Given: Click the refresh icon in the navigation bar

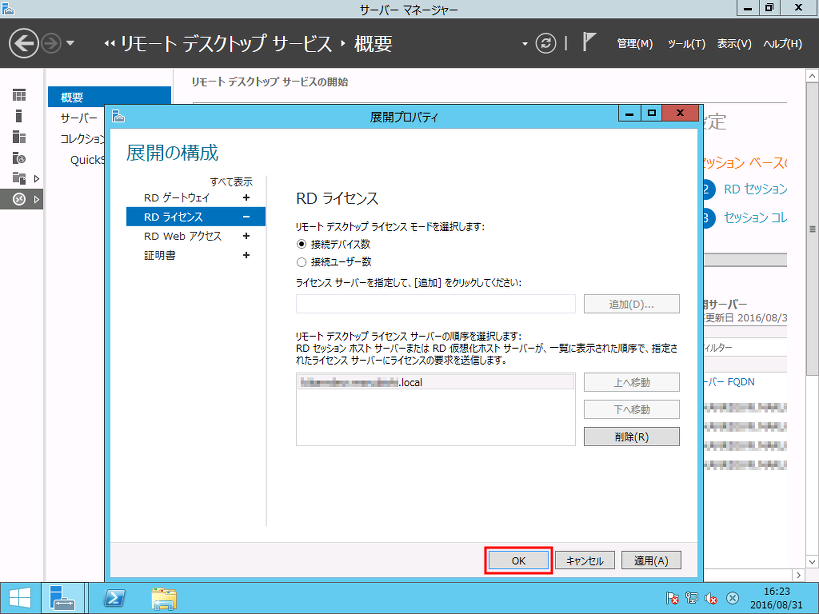Looking at the screenshot, I should 544,43.
